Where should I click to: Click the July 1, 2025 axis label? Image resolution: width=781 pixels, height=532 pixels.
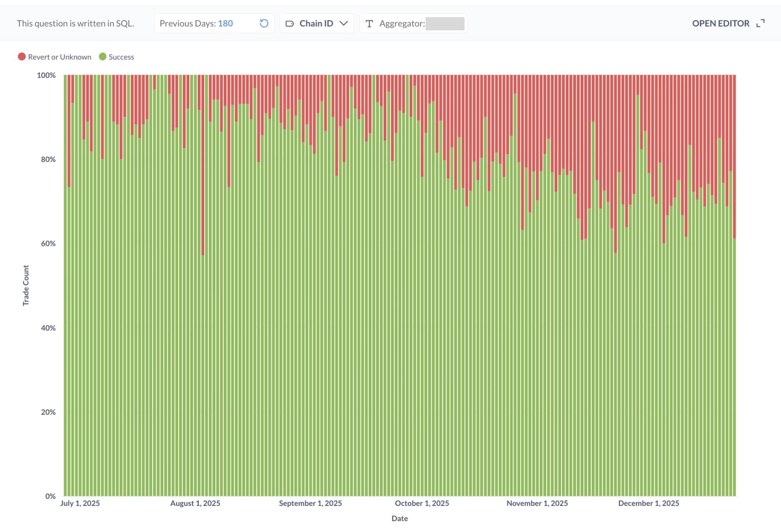point(80,503)
